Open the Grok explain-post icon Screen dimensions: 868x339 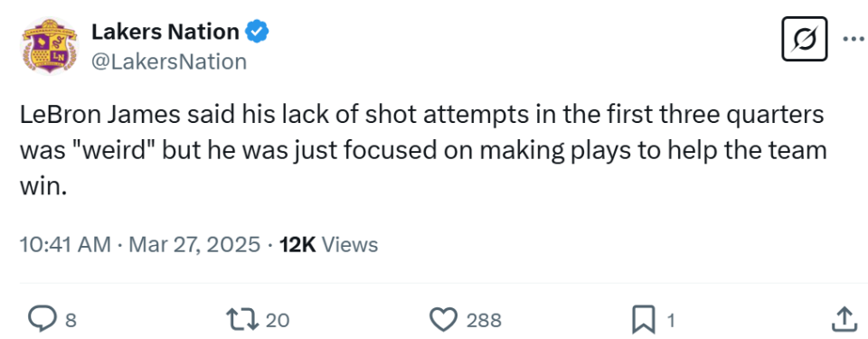805,39
